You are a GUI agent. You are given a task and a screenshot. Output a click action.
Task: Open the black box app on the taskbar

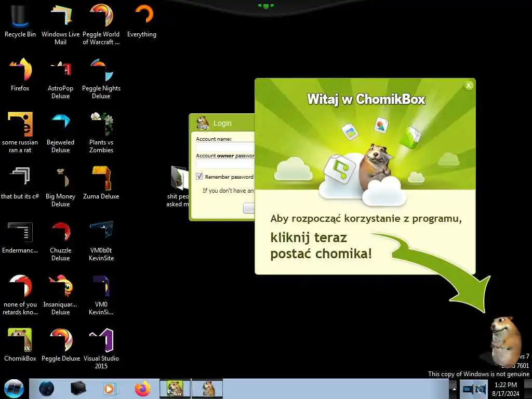click(x=78, y=389)
